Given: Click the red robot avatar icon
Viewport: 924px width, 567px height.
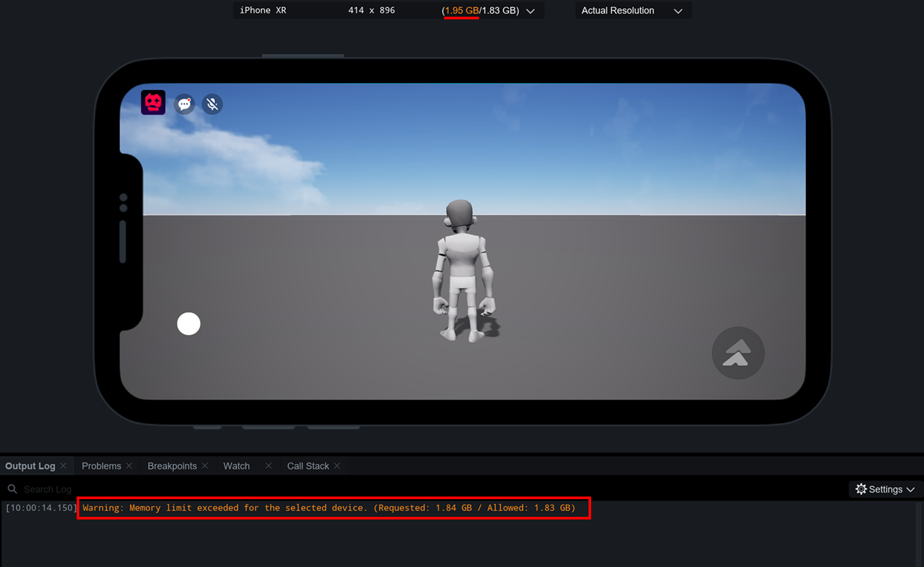Looking at the screenshot, I should (x=153, y=103).
